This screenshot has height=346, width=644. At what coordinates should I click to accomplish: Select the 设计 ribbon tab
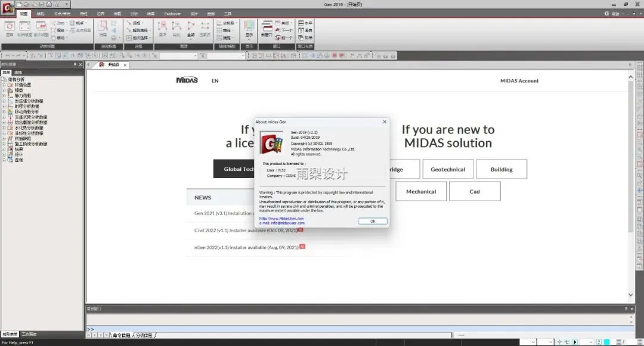tap(194, 14)
